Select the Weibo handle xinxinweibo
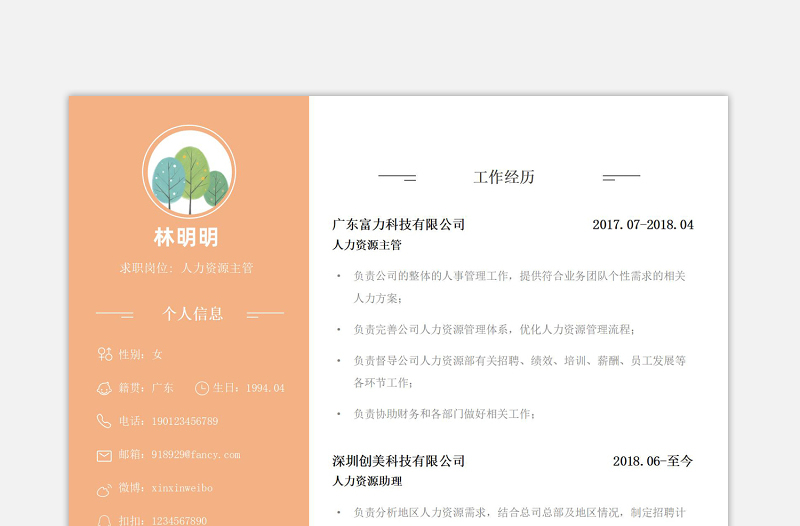This screenshot has height=526, width=800. point(182,488)
